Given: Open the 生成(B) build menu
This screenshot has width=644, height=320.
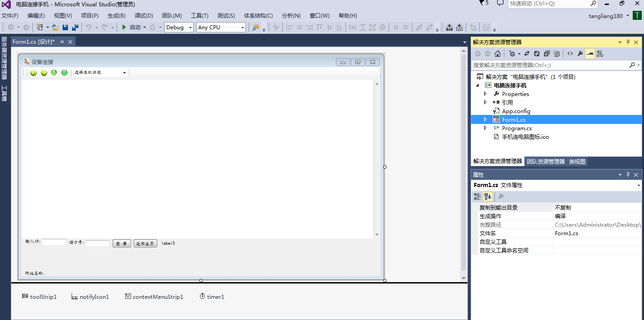Looking at the screenshot, I should click(117, 15).
